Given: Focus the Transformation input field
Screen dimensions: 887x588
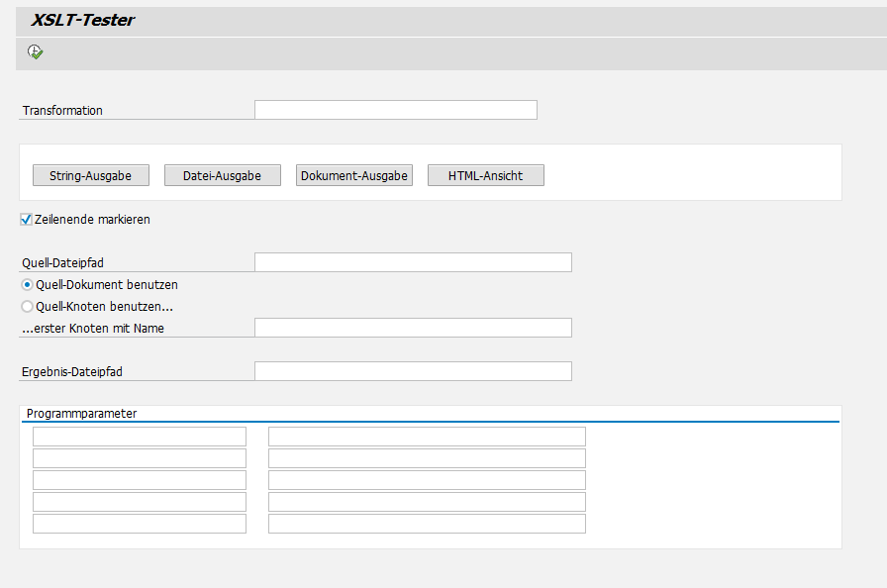Looking at the screenshot, I should pyautogui.click(x=395, y=110).
